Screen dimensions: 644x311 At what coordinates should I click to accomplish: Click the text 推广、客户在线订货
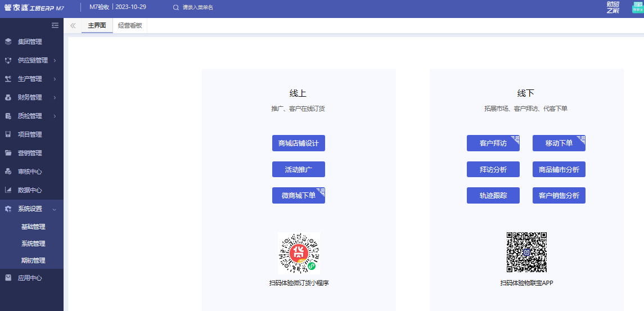coord(298,109)
